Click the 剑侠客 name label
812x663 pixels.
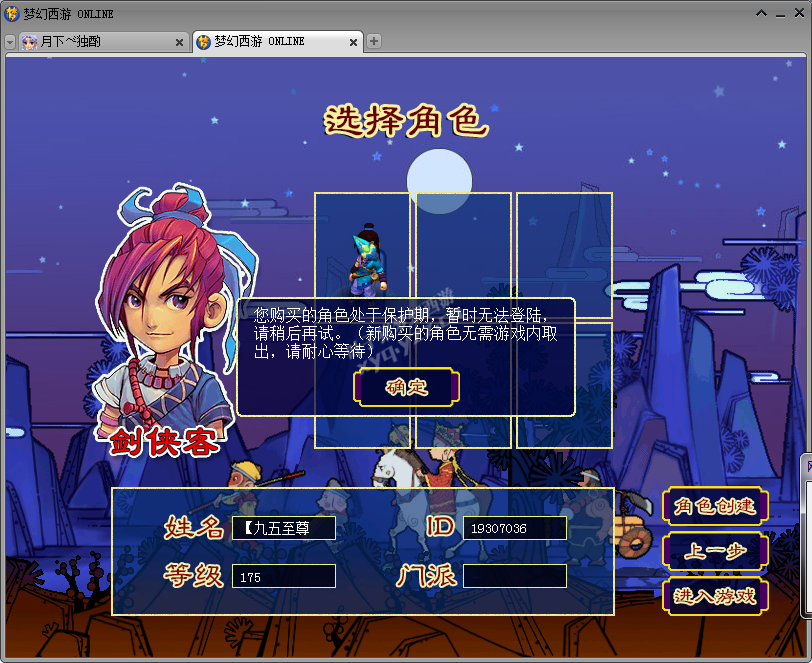pos(163,442)
